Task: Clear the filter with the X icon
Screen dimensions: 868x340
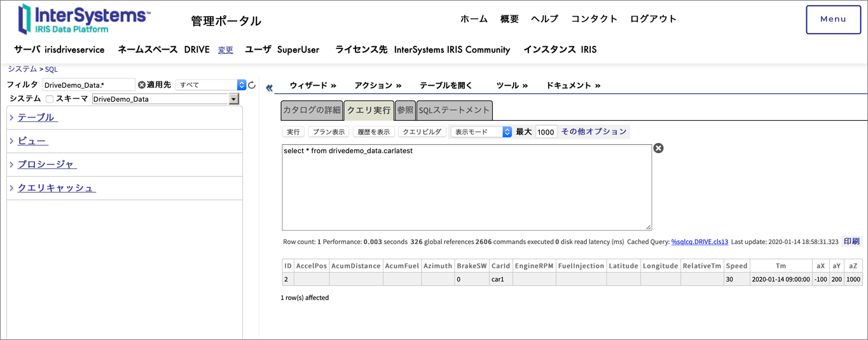Action: point(142,85)
